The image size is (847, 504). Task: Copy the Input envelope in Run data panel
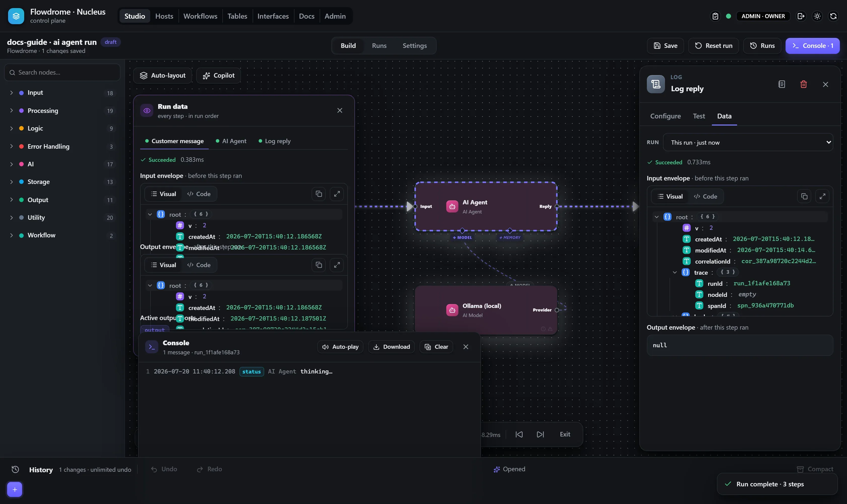pyautogui.click(x=319, y=194)
